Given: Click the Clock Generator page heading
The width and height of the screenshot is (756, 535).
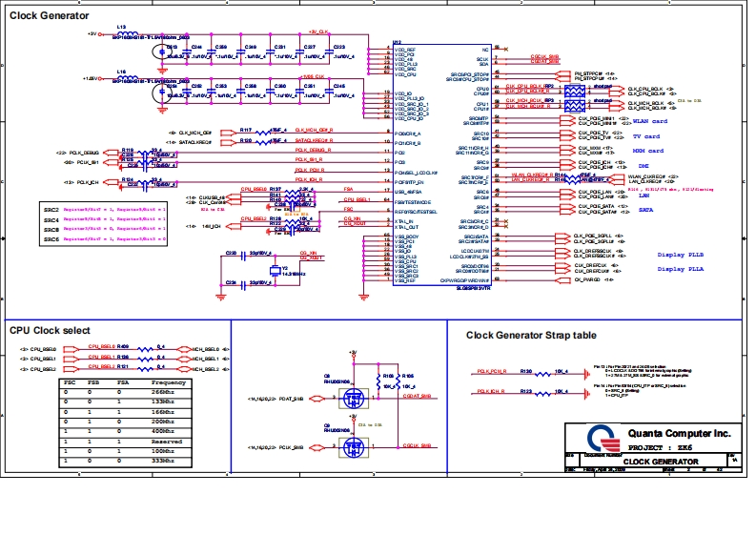Looking at the screenshot, I should (50, 16).
